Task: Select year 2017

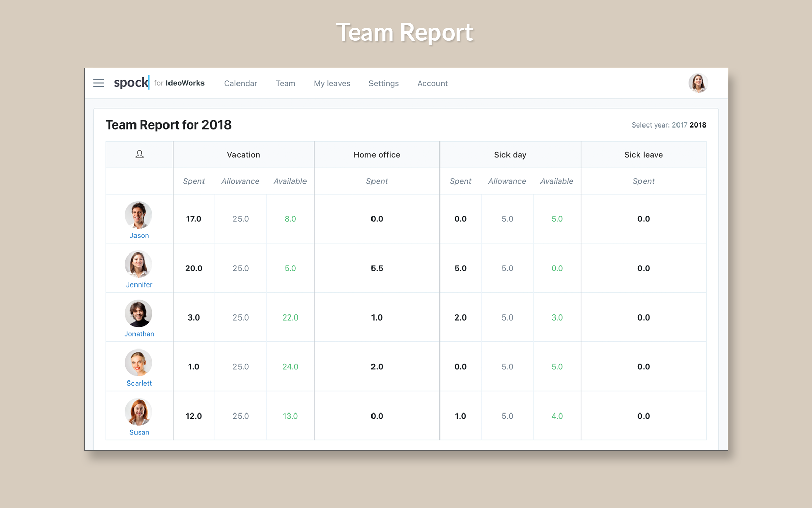Action: pyautogui.click(x=680, y=125)
